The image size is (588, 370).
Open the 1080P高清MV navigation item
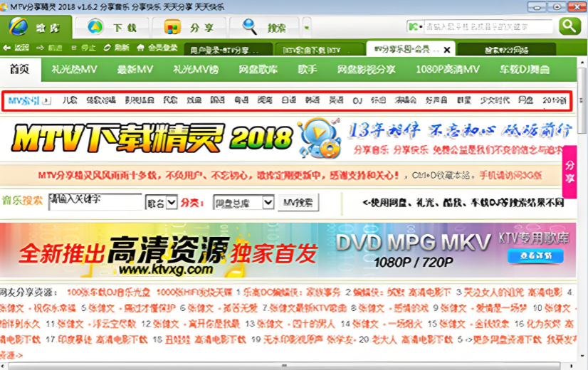[447, 69]
